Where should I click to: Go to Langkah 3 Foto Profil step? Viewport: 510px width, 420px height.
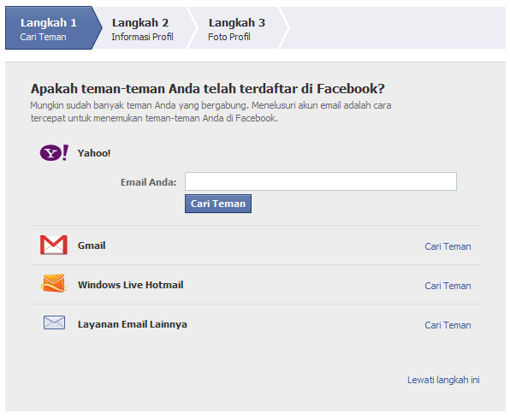(x=237, y=28)
